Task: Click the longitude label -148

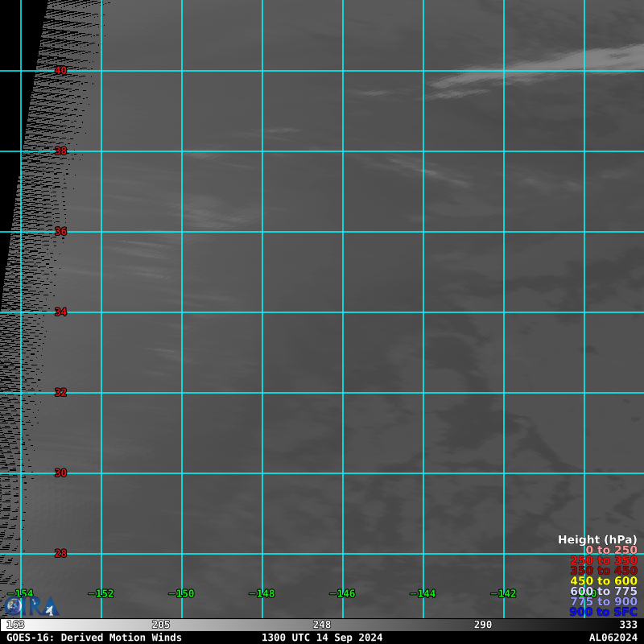Action: 262,593
